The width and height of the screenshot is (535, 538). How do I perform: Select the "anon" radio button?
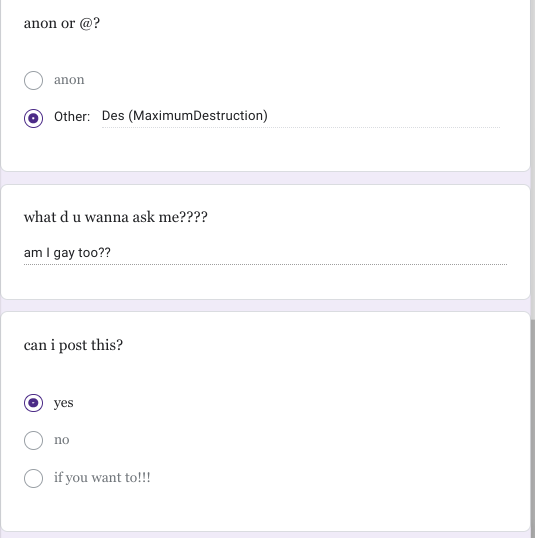(x=33, y=80)
